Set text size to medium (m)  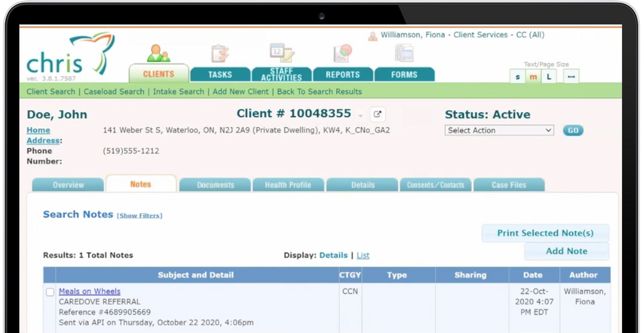(x=533, y=76)
